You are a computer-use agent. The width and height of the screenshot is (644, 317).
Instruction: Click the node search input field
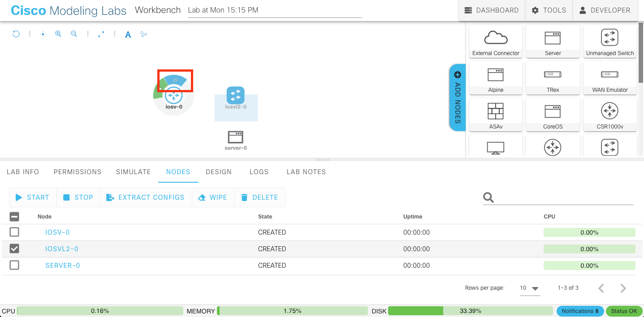(565, 197)
